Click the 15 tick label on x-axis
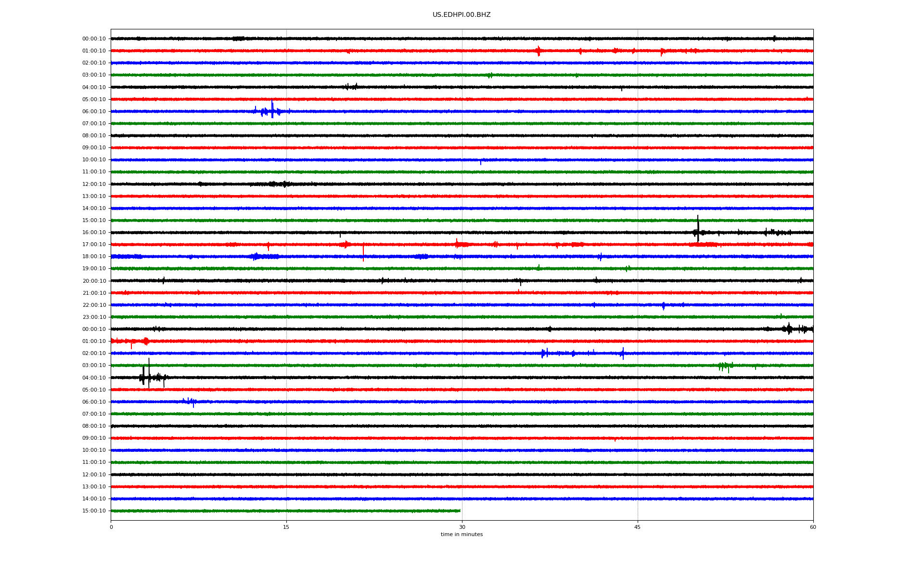 tap(286, 527)
